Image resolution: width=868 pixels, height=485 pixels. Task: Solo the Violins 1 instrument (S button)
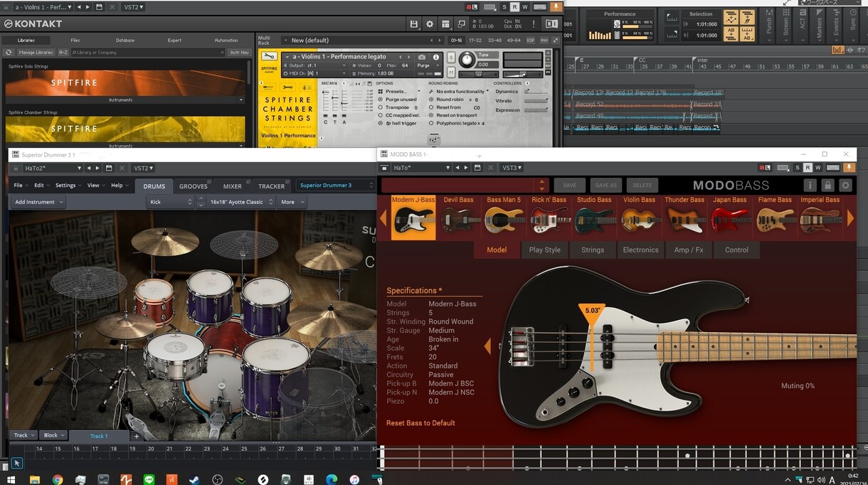point(451,57)
